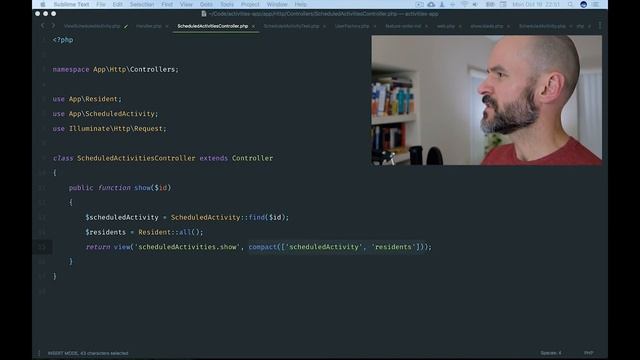Open the Apple menu

tap(43, 4)
